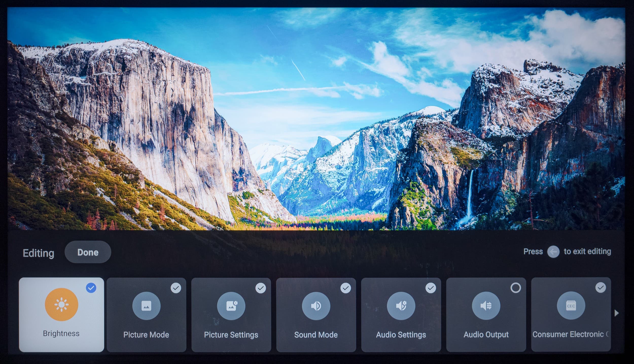Uncheck the Consumer Electronic Control checkmark
Viewport: 634px width, 364px height.
pyautogui.click(x=601, y=288)
